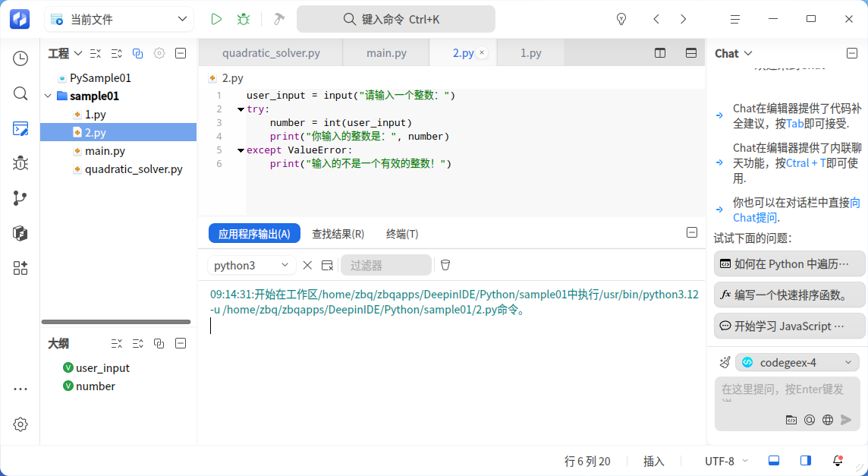This screenshot has height=476, width=868.
Task: Click the @ mention icon in chat
Action: pyautogui.click(x=810, y=420)
